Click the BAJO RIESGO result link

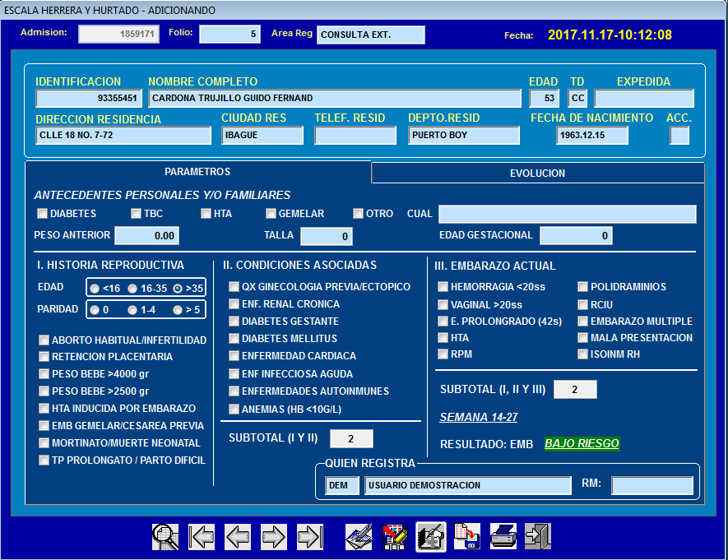pos(582,443)
